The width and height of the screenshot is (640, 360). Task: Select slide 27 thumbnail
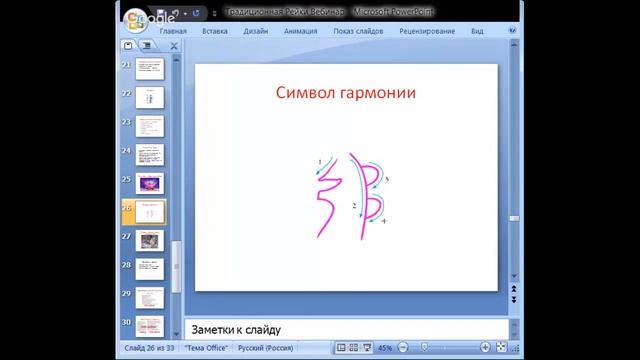(150, 240)
